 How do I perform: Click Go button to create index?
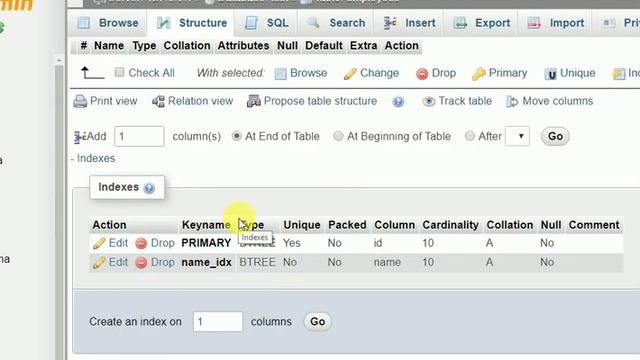click(317, 322)
